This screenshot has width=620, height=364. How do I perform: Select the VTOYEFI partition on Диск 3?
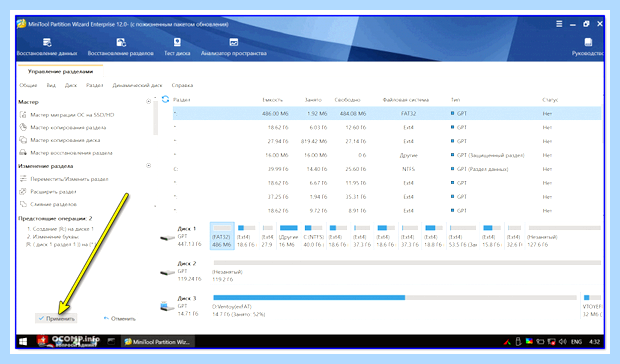[592, 306]
